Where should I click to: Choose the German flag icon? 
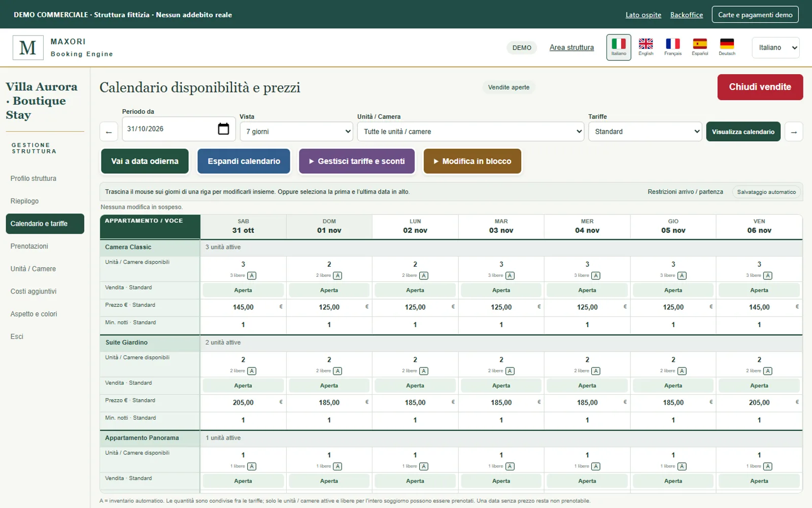click(x=727, y=47)
